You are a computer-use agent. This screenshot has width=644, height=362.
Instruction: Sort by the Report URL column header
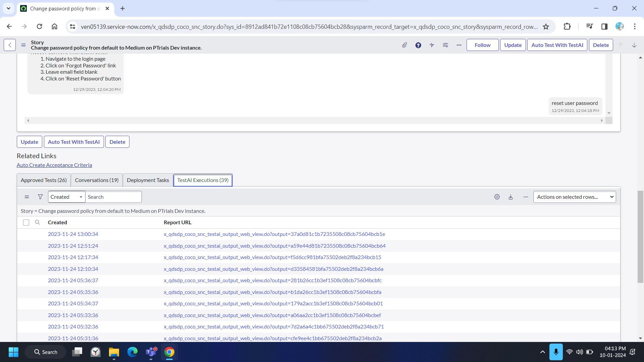177,222
